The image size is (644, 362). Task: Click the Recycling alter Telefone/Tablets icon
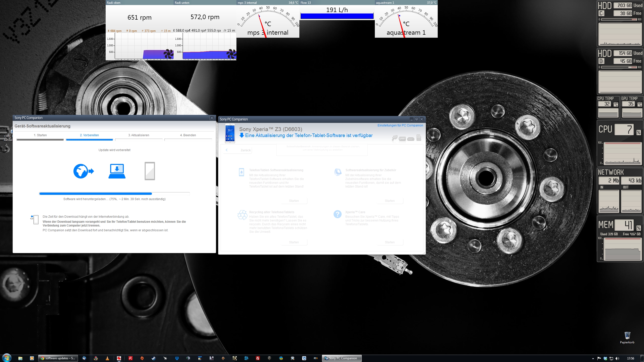tap(243, 215)
